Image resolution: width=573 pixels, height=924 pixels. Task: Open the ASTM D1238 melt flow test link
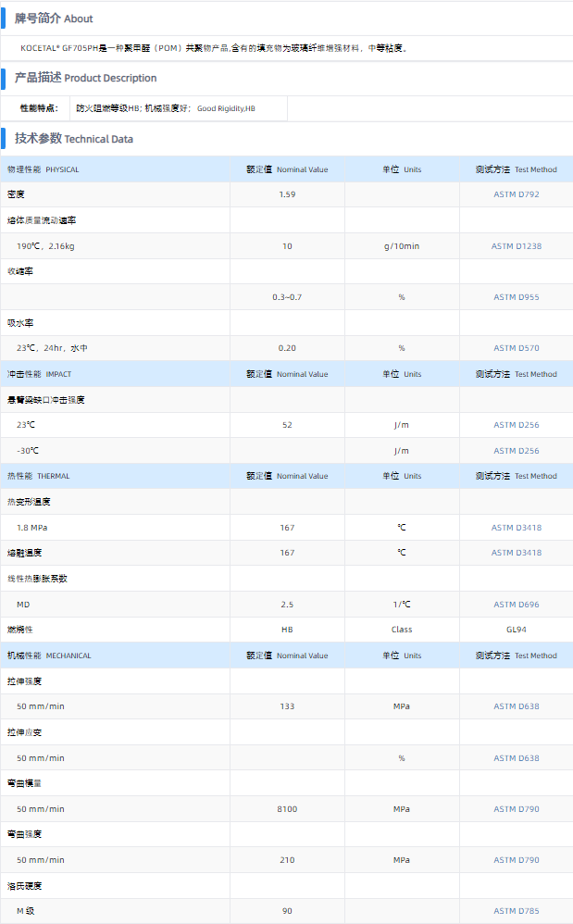pos(516,246)
